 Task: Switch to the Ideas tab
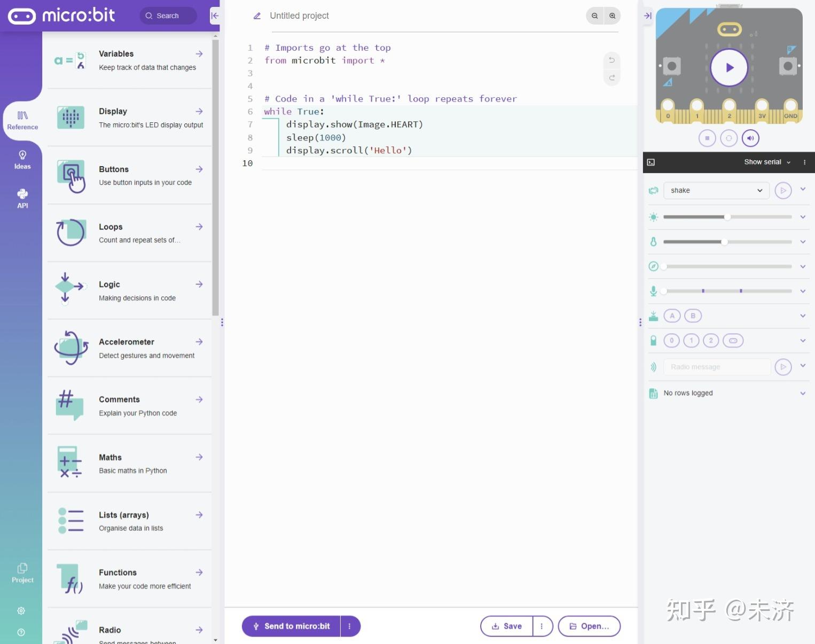[x=22, y=160]
